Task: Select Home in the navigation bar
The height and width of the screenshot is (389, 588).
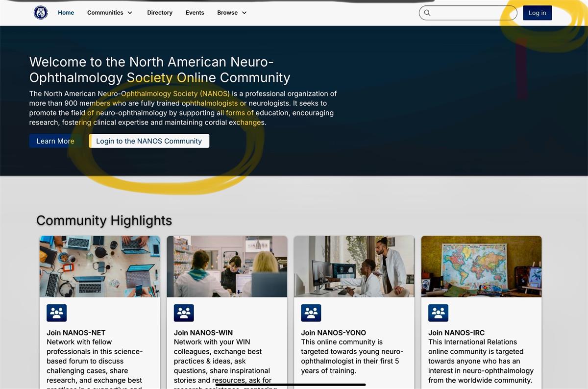Action: pyautogui.click(x=66, y=12)
